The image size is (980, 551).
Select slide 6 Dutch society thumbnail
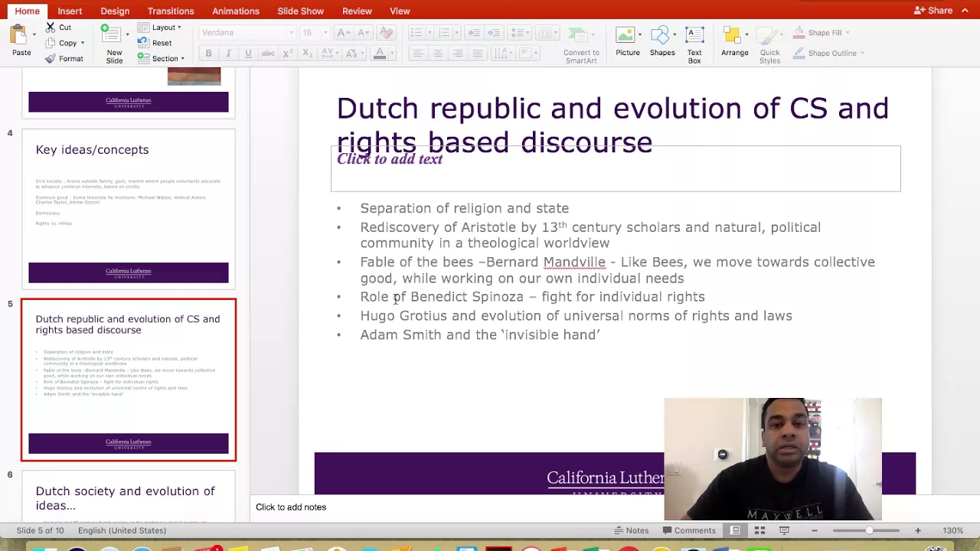pos(129,497)
